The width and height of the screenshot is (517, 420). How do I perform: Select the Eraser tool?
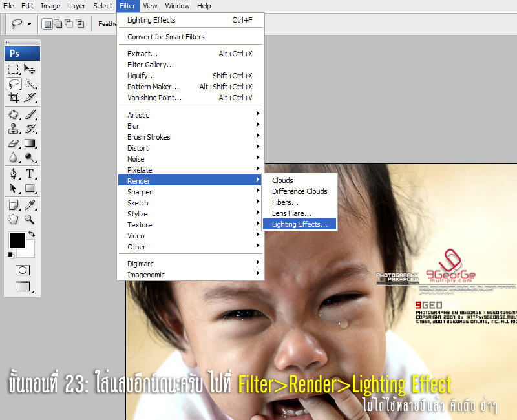click(x=14, y=143)
